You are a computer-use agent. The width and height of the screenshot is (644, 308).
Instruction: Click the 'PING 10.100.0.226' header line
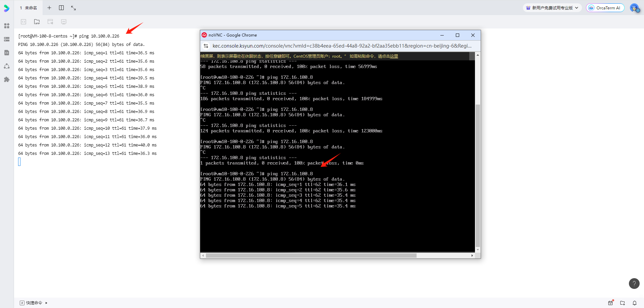pos(82,45)
